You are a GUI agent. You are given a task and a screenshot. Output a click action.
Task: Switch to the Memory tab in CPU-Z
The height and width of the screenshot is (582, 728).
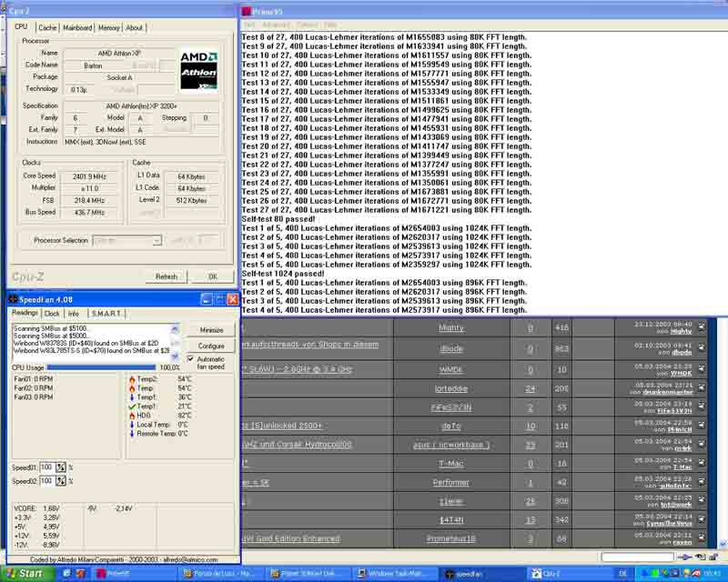(109, 28)
